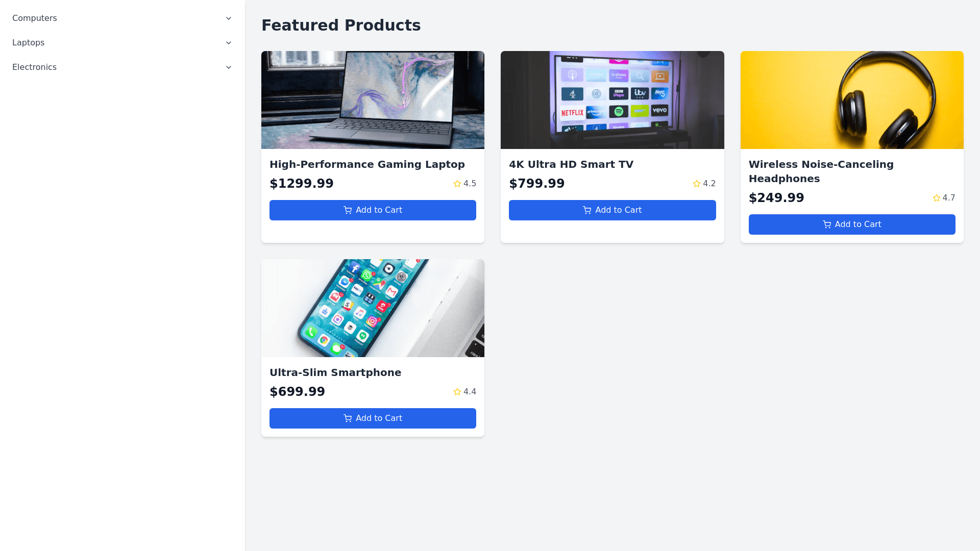980x551 pixels.
Task: Click the Wireless Noise-Canceling Headphones title
Action: click(821, 171)
